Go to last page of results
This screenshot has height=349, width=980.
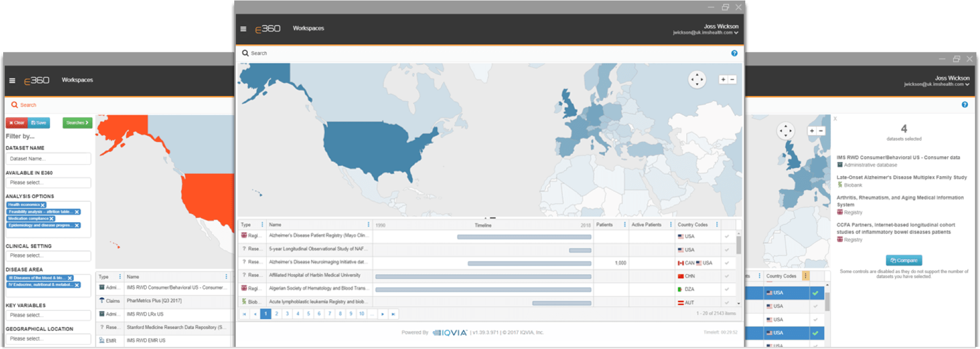394,314
